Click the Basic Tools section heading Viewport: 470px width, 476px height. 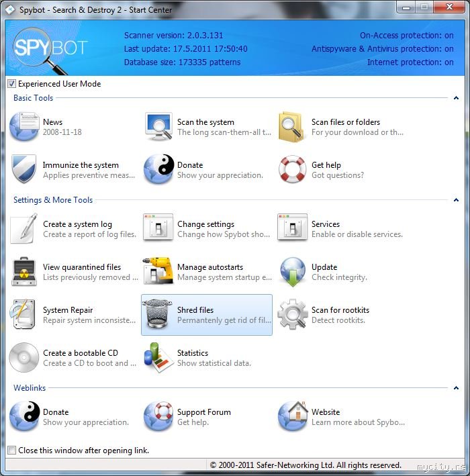33,98
